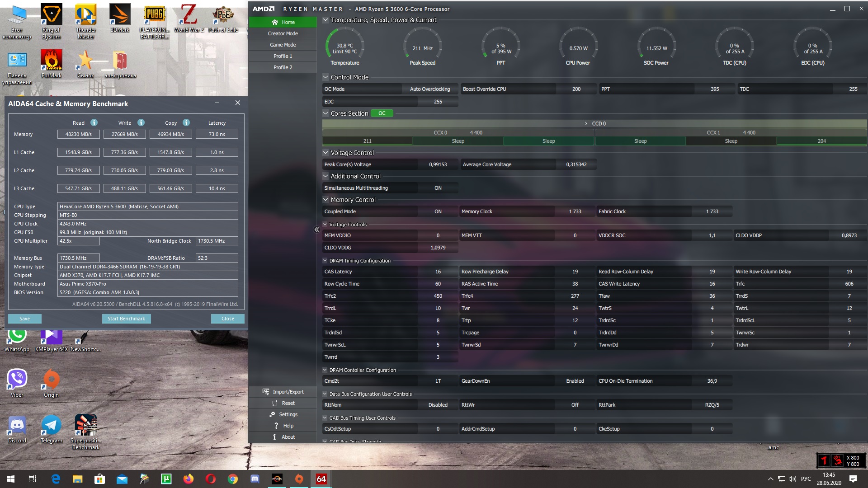This screenshot has width=868, height=488.
Task: Toggle the OC badge in Cores Section
Action: [x=382, y=113]
